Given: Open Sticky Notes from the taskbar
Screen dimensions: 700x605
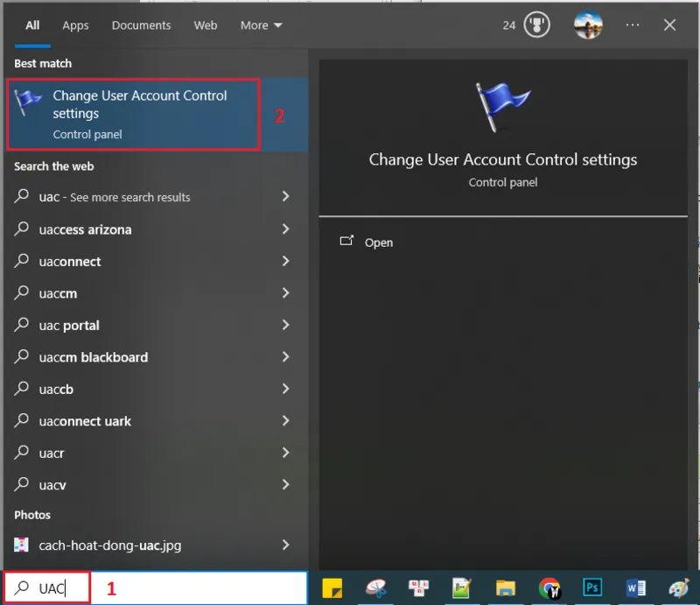Looking at the screenshot, I should (332, 587).
